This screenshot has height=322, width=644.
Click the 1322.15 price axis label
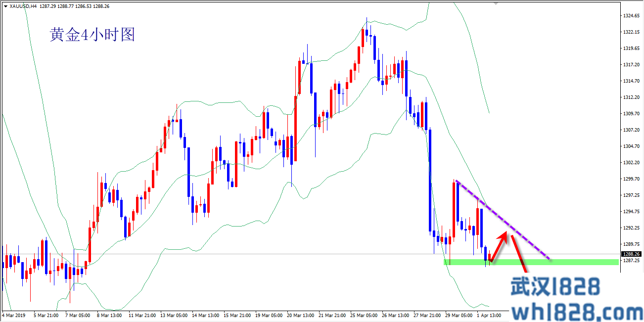[x=631, y=32]
